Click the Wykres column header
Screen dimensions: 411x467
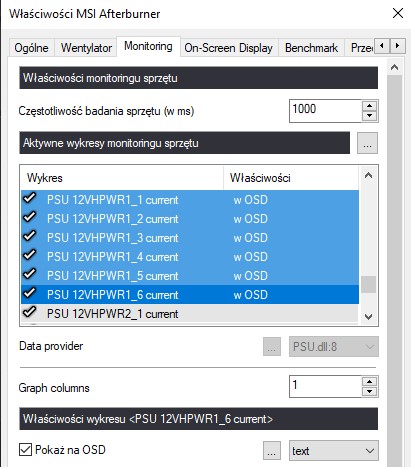(122, 178)
